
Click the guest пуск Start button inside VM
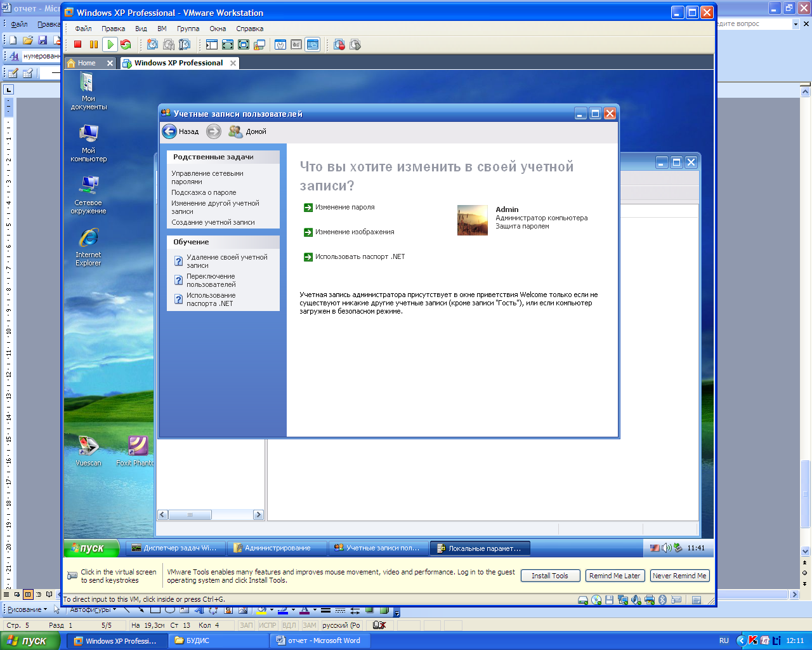point(92,548)
